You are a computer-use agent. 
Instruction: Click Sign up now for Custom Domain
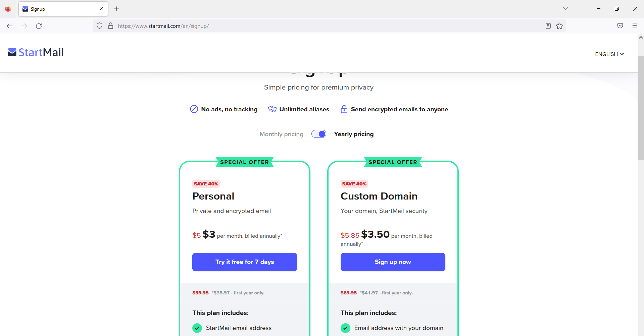click(393, 262)
